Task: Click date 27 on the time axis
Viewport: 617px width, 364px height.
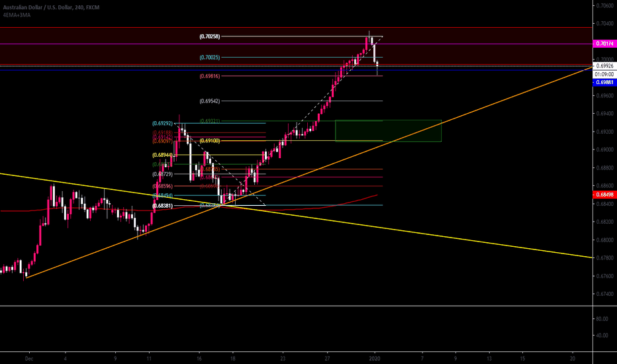Action: (x=328, y=359)
